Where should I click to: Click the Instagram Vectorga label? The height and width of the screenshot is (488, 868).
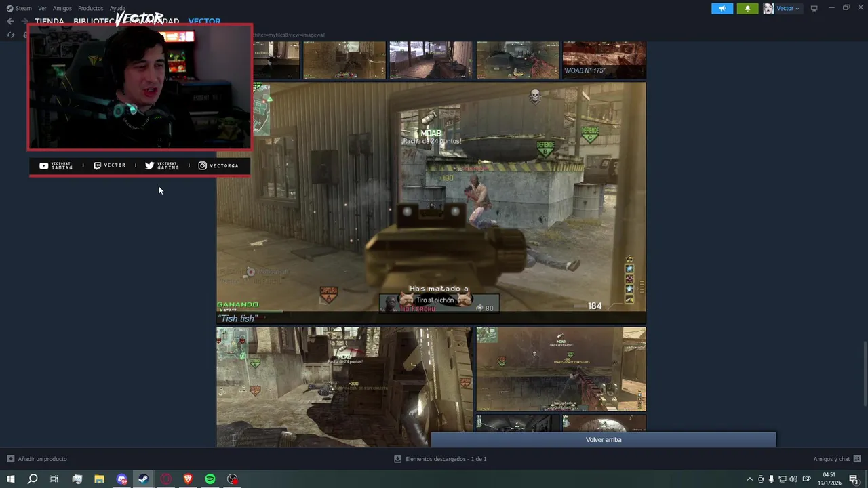click(x=218, y=165)
